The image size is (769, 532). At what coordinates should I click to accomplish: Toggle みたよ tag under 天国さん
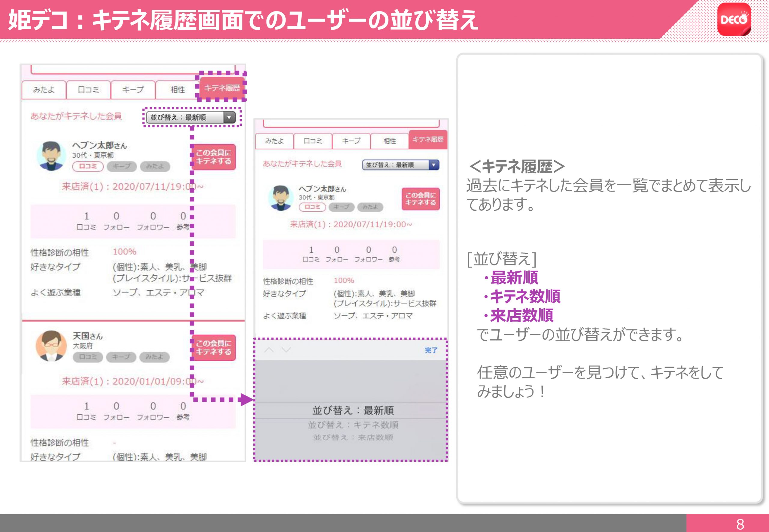[154, 357]
